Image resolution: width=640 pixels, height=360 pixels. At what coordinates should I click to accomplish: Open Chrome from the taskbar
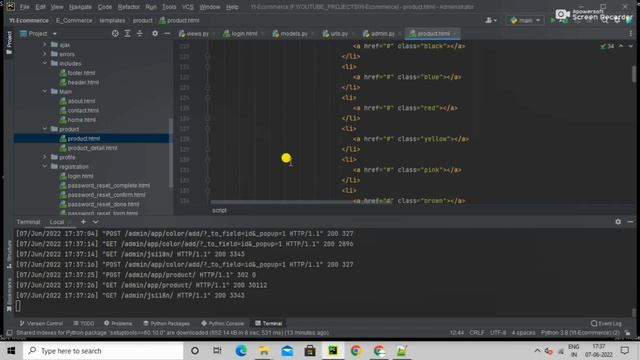click(x=356, y=351)
